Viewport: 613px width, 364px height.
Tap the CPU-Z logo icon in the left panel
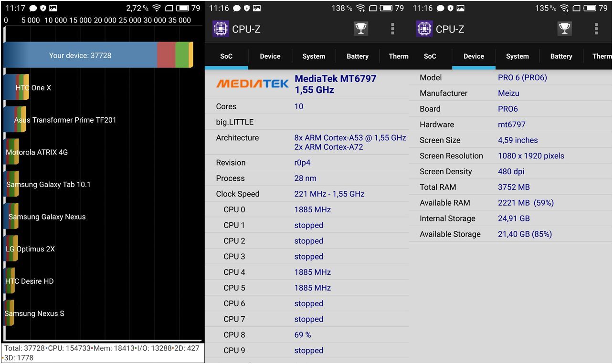click(221, 29)
